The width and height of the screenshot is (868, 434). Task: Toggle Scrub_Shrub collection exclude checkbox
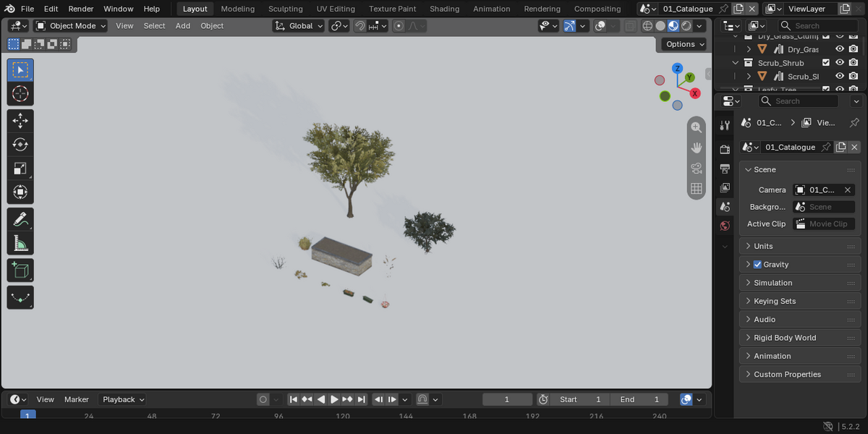(826, 63)
